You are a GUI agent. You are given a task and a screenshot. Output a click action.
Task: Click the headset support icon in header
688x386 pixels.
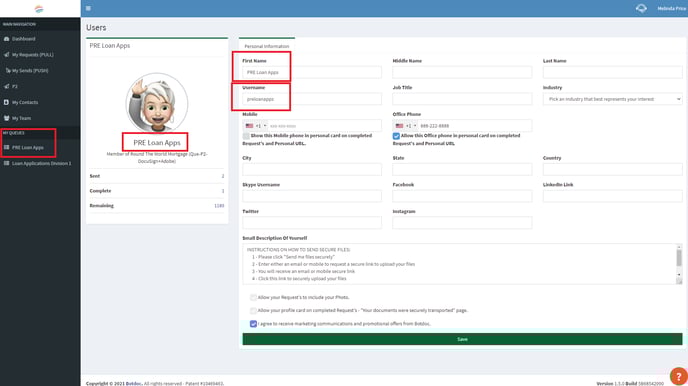coord(641,8)
